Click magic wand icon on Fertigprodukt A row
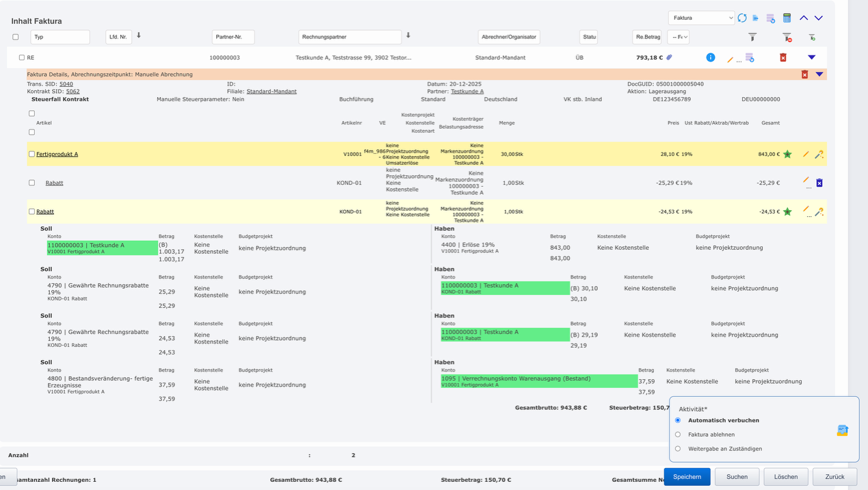 tap(819, 155)
